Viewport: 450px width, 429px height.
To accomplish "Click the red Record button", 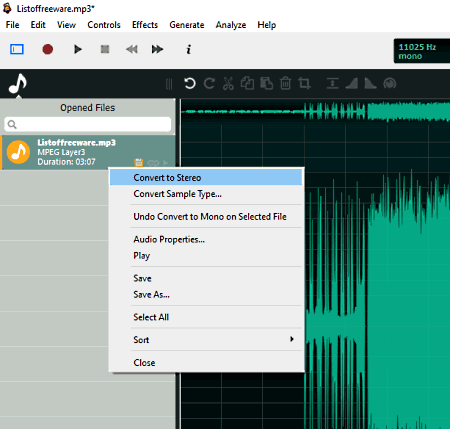I will click(x=48, y=49).
